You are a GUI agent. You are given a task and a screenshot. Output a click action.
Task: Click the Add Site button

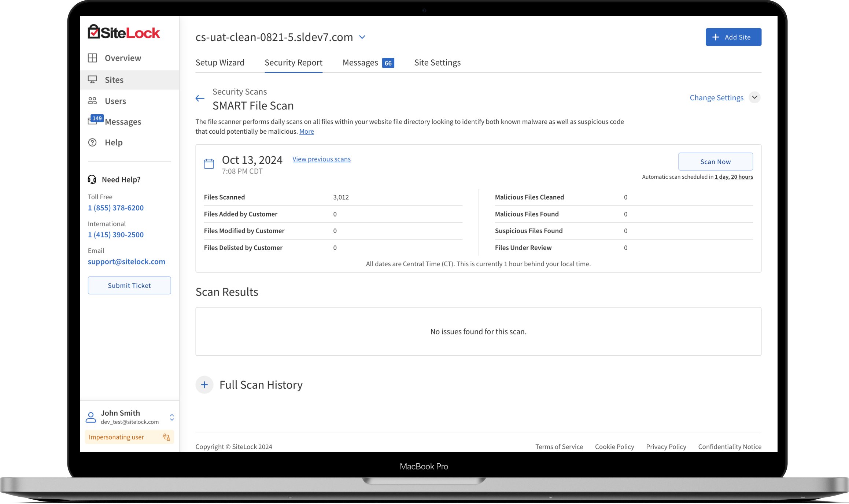coord(733,37)
